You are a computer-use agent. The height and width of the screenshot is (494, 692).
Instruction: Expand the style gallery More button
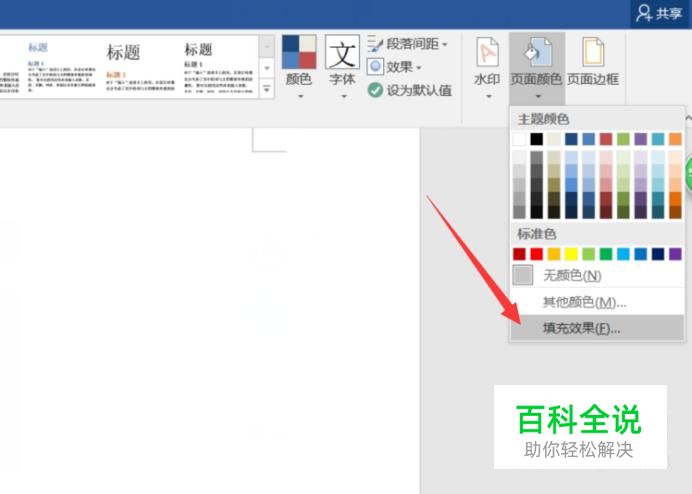267,89
